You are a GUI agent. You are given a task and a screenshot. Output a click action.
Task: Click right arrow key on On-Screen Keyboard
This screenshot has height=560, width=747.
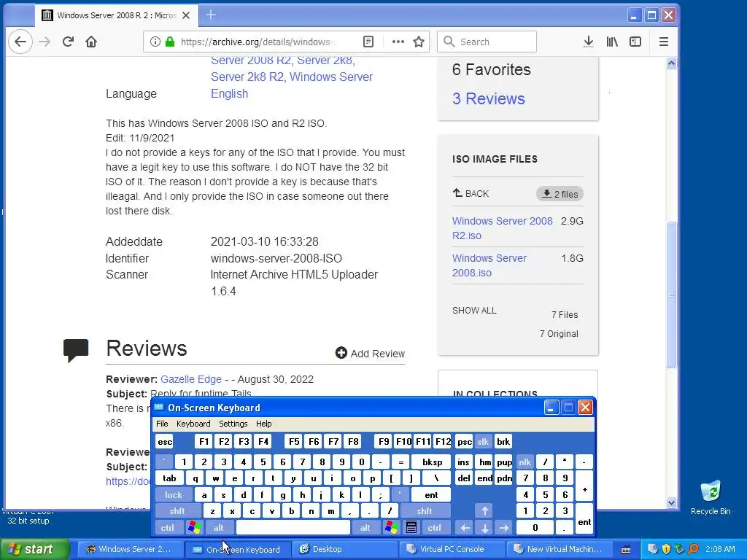click(504, 528)
